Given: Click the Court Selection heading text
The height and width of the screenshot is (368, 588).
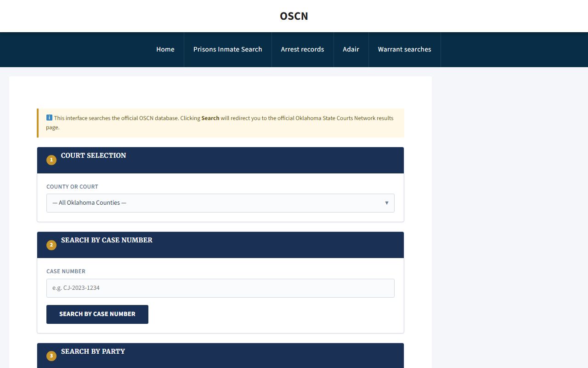Looking at the screenshot, I should tap(94, 155).
